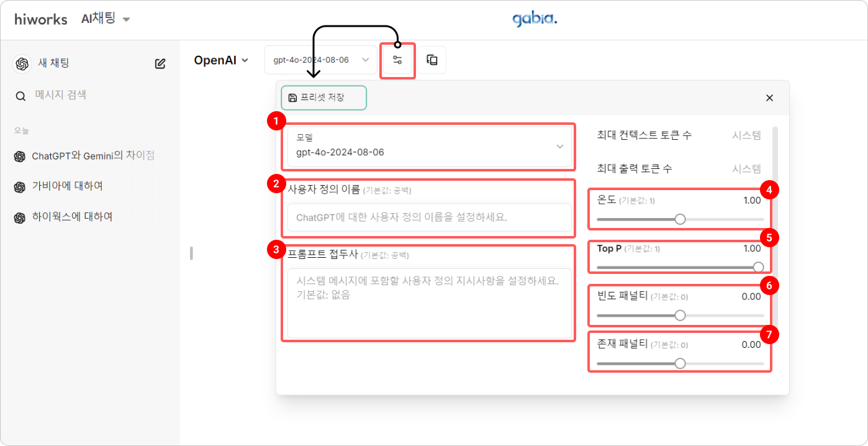Click the Top P slider handle
This screenshot has height=446, width=868.
click(x=758, y=267)
